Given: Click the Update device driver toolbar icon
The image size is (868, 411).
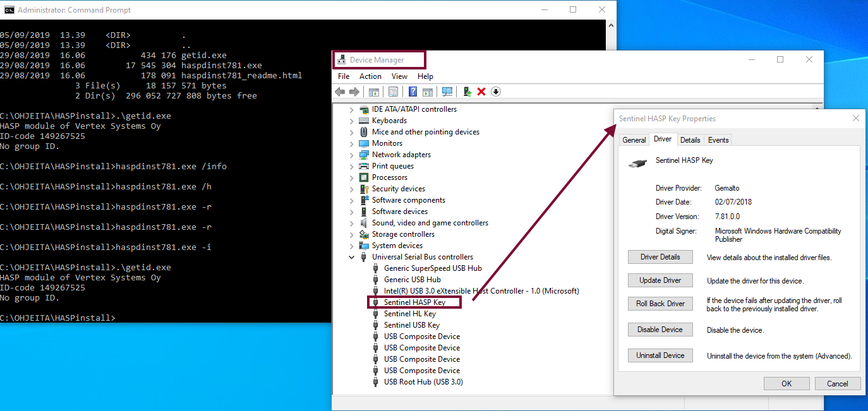Looking at the screenshot, I should click(467, 92).
